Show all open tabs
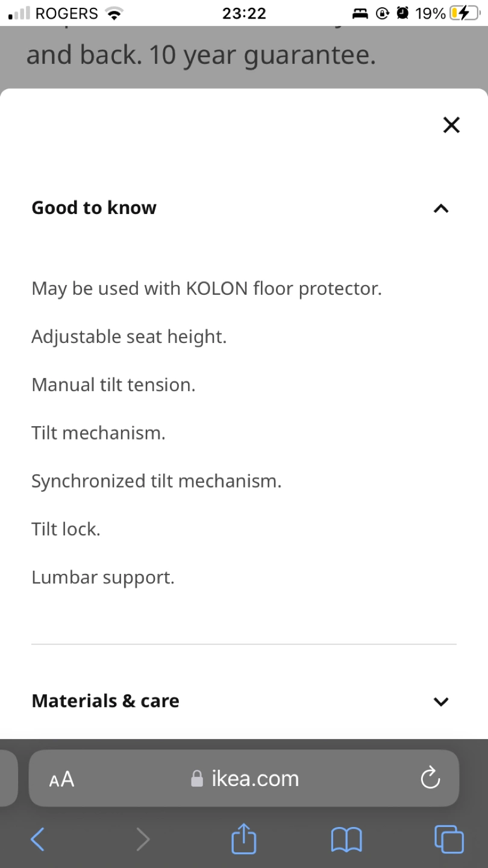This screenshot has height=868, width=488. point(449,838)
